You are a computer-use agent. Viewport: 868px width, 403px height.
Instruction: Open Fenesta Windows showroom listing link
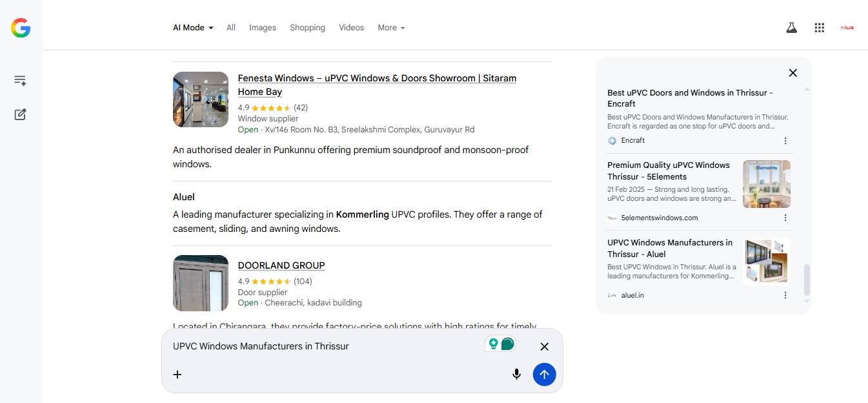coord(377,85)
